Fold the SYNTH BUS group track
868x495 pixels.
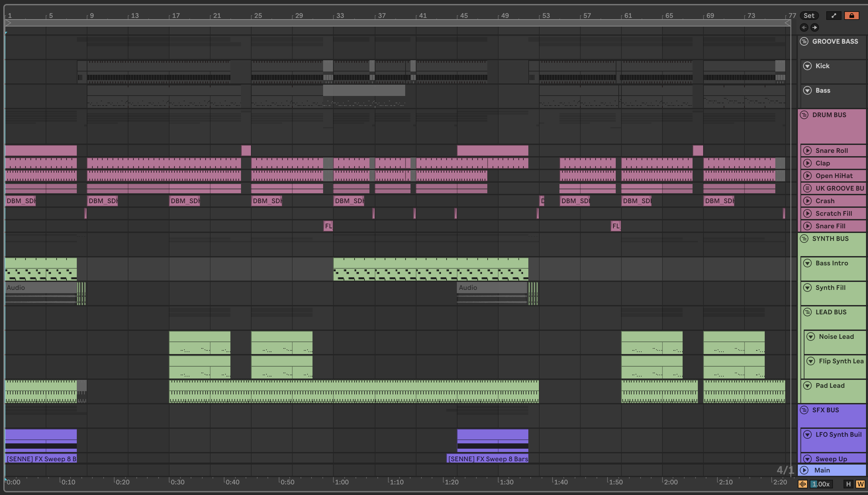tap(804, 239)
